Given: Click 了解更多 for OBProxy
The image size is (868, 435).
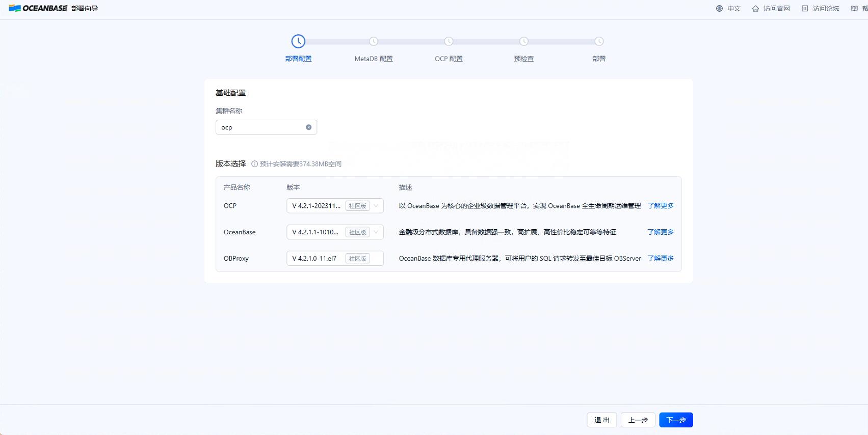Looking at the screenshot, I should coord(661,258).
